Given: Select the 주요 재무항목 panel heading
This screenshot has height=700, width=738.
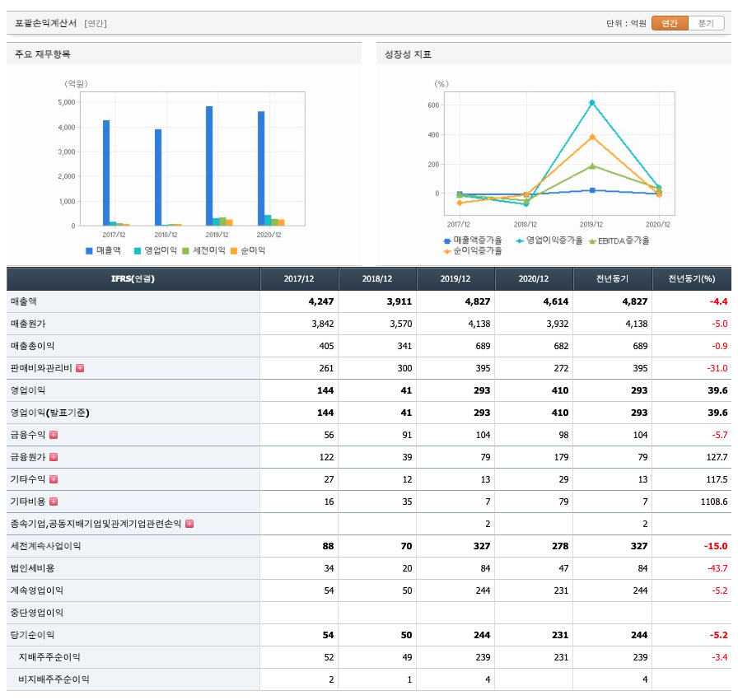Looking at the screenshot, I should 42,54.
